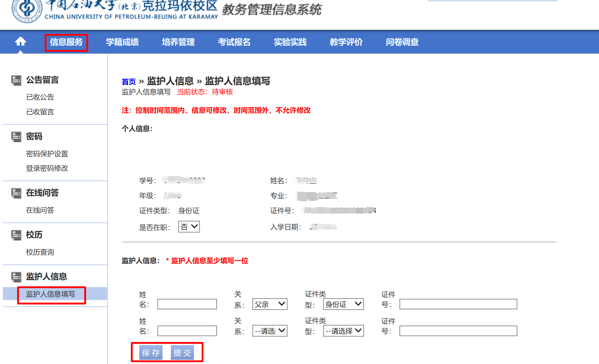Click the university logo emblem
Screen dimensions: 599x364
tap(27, 10)
